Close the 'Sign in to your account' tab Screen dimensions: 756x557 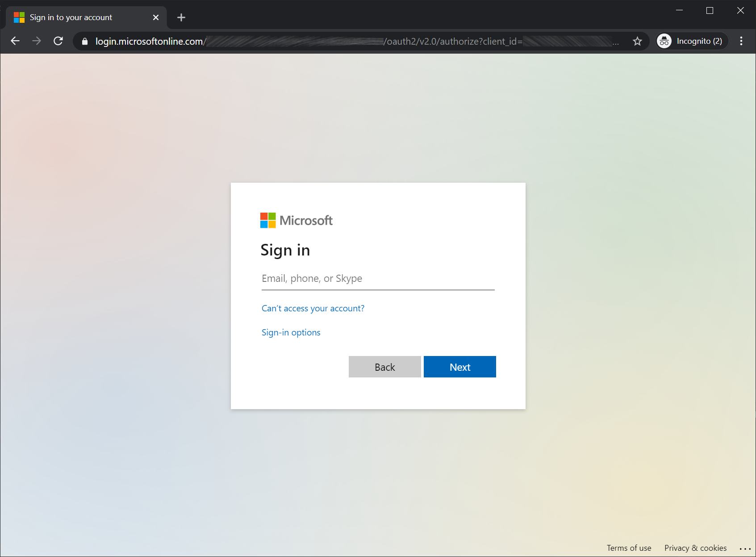tap(156, 17)
